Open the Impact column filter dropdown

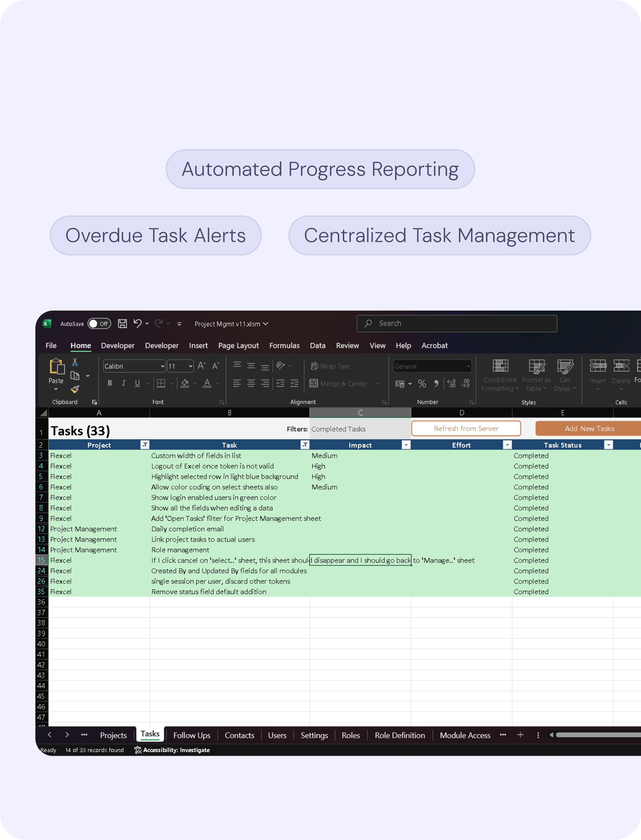tap(406, 445)
